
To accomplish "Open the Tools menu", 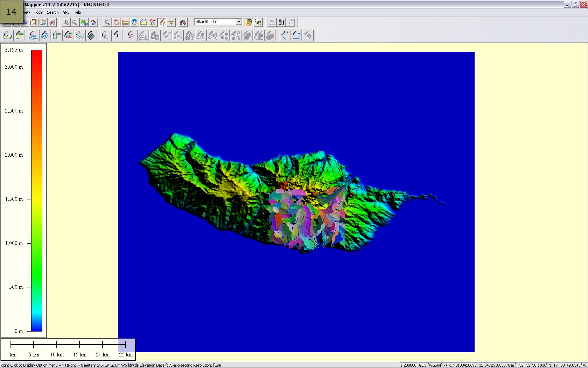I will click(x=38, y=12).
